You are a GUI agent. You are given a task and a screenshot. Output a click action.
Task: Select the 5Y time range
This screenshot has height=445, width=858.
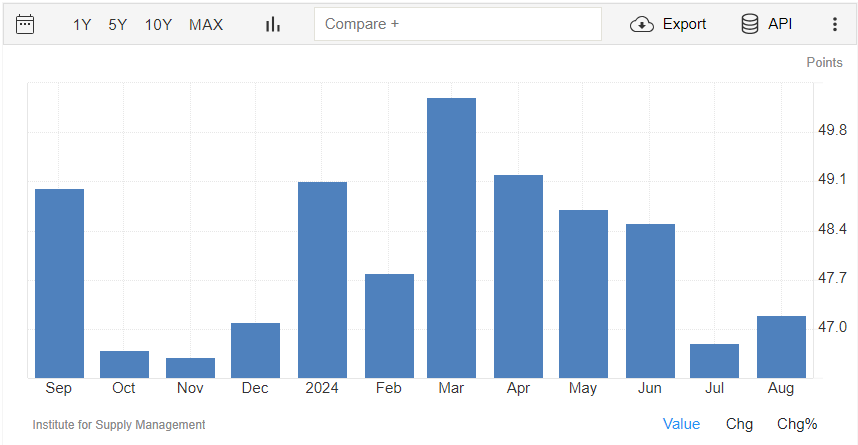(118, 25)
